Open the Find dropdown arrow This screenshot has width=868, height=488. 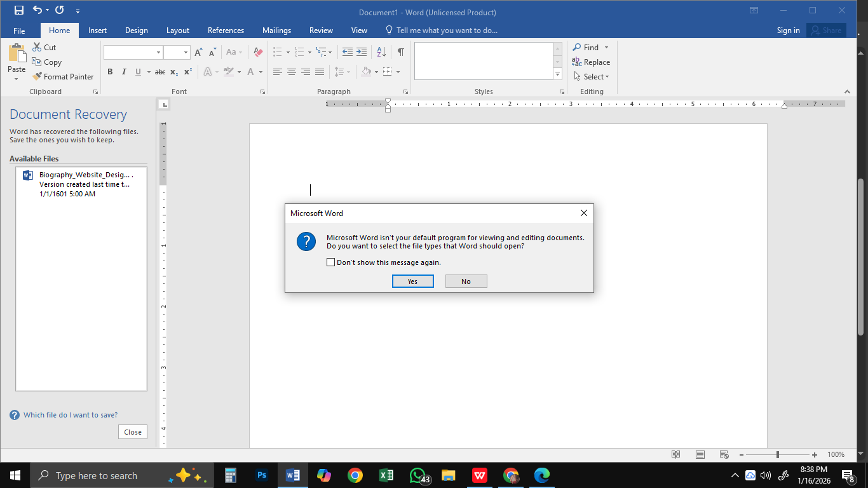[x=606, y=48]
